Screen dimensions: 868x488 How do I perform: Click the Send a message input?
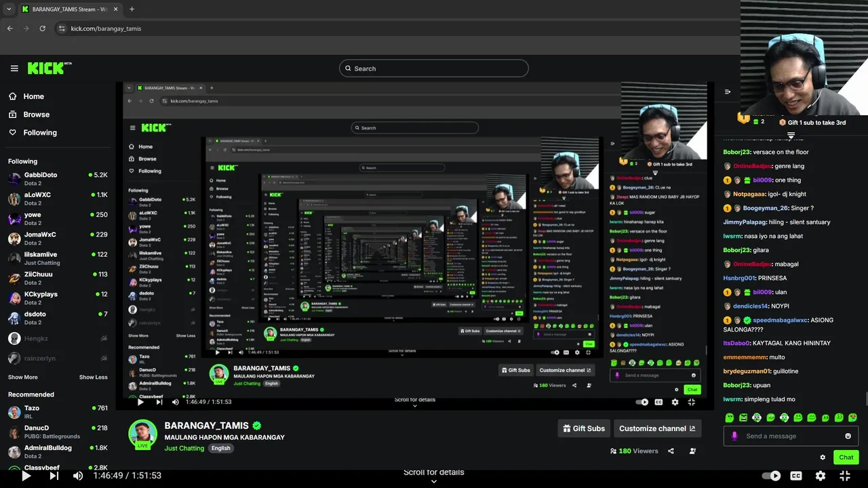pos(791,436)
